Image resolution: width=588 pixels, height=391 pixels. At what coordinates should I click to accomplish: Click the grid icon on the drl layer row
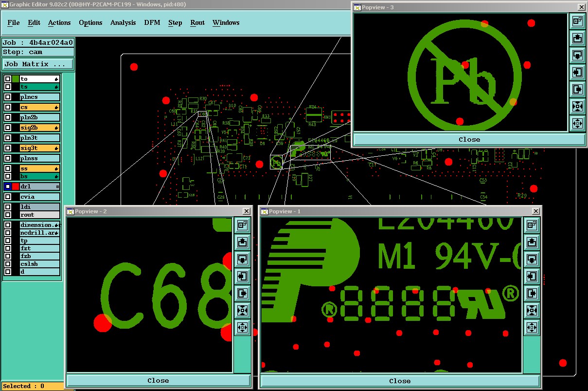point(57,186)
